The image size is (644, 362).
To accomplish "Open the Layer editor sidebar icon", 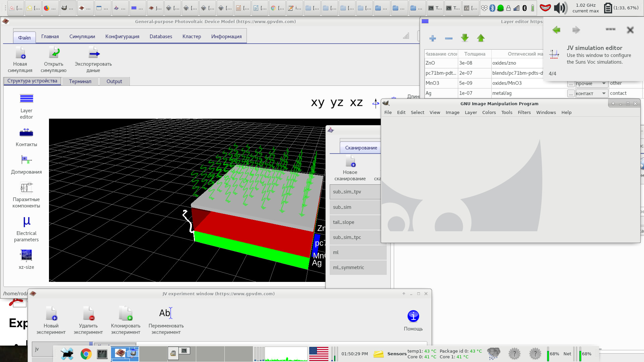I will 26,99.
